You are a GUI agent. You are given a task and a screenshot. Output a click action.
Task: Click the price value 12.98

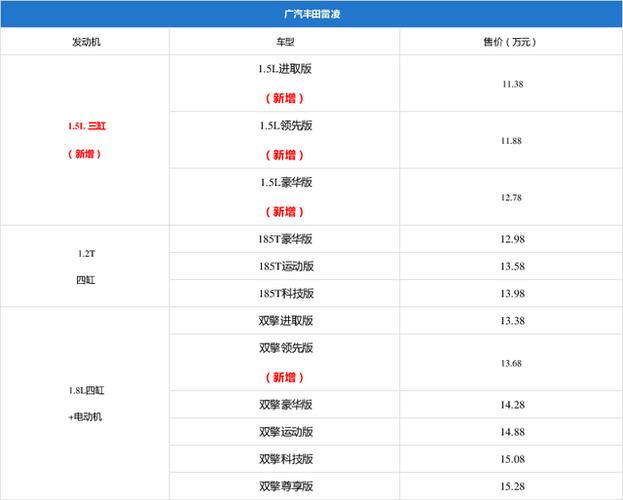(513, 239)
